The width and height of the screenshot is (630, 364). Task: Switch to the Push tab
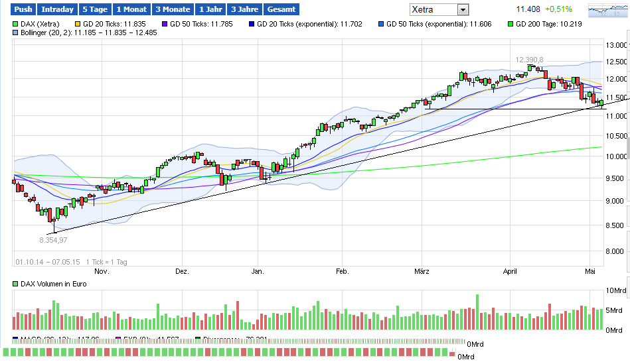tap(23, 10)
